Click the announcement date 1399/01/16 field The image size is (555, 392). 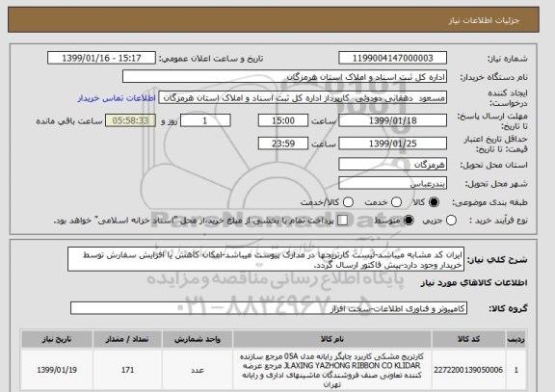(101, 58)
